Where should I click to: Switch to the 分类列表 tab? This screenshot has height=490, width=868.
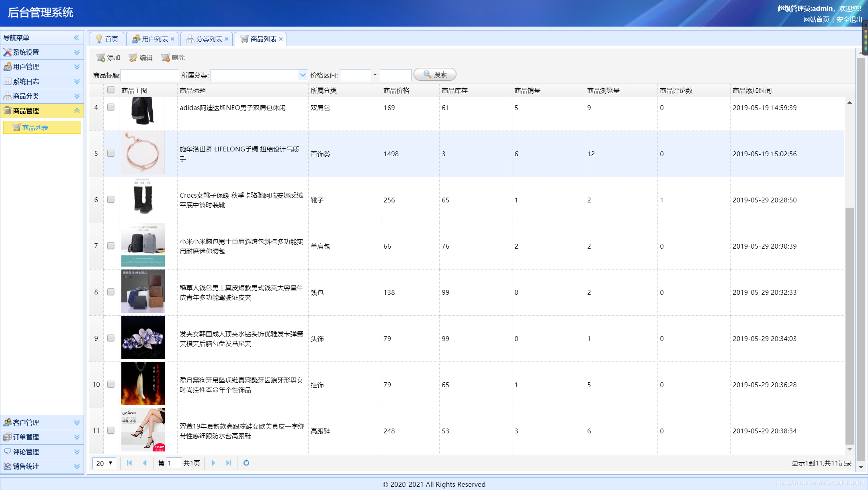coord(207,39)
